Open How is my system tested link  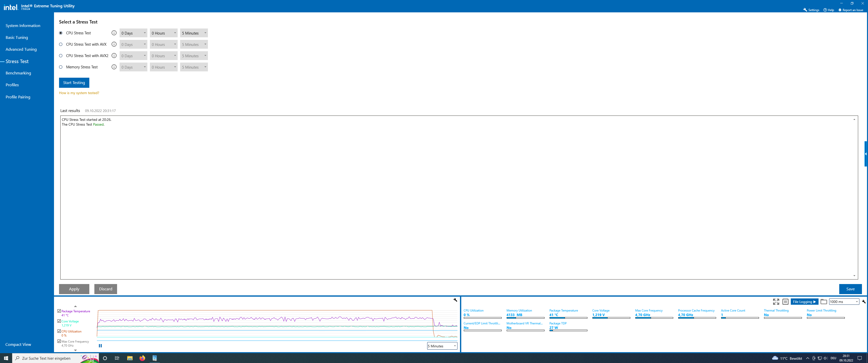click(79, 93)
